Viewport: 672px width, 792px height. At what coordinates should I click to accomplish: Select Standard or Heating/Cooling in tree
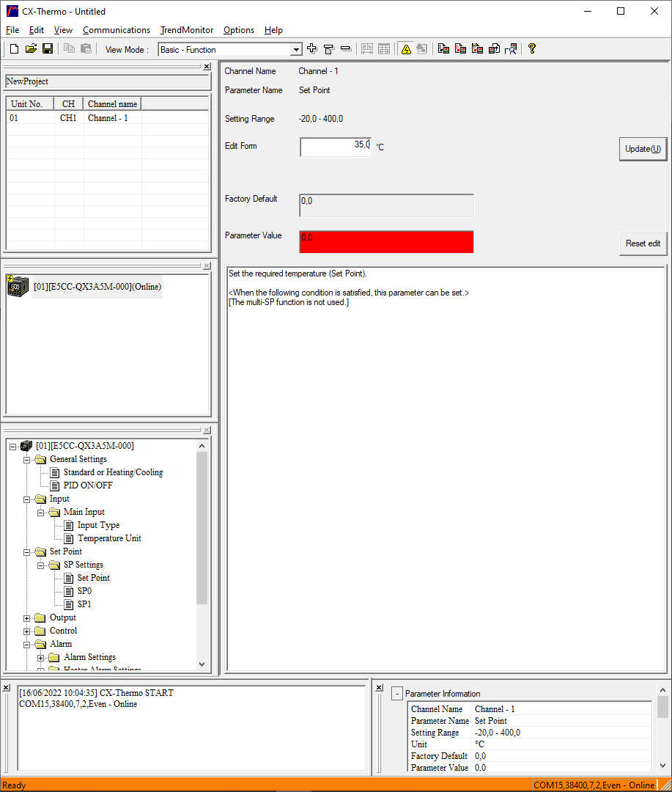coord(113,472)
